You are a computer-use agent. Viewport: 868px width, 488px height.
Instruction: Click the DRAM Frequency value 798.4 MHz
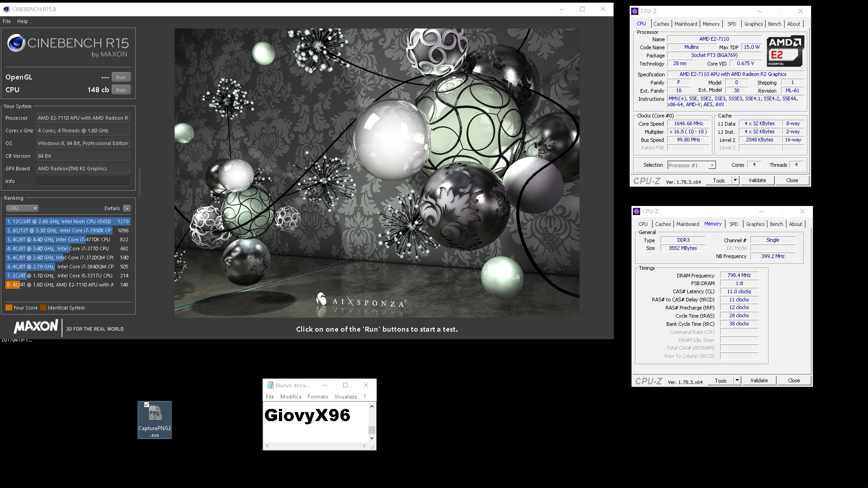[x=739, y=275]
